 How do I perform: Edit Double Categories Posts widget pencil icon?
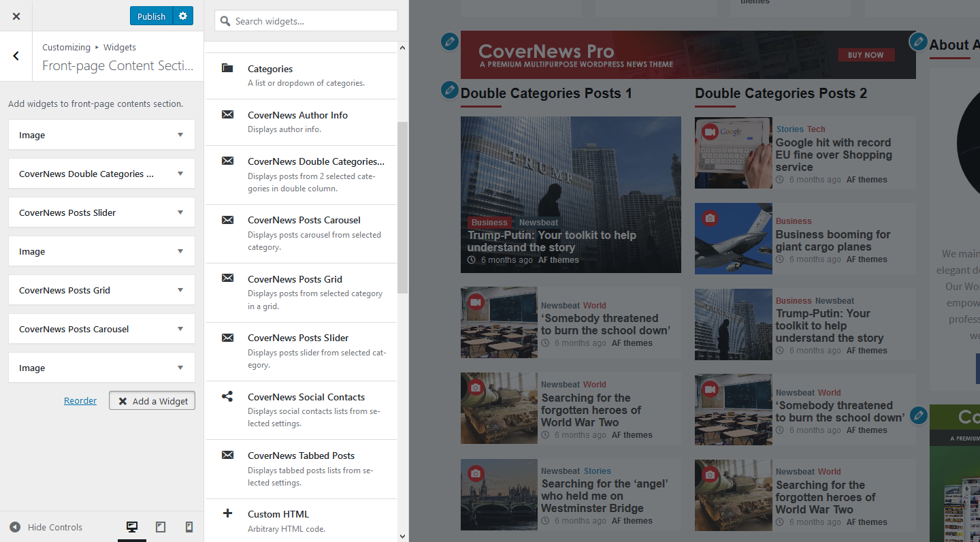pyautogui.click(x=449, y=90)
